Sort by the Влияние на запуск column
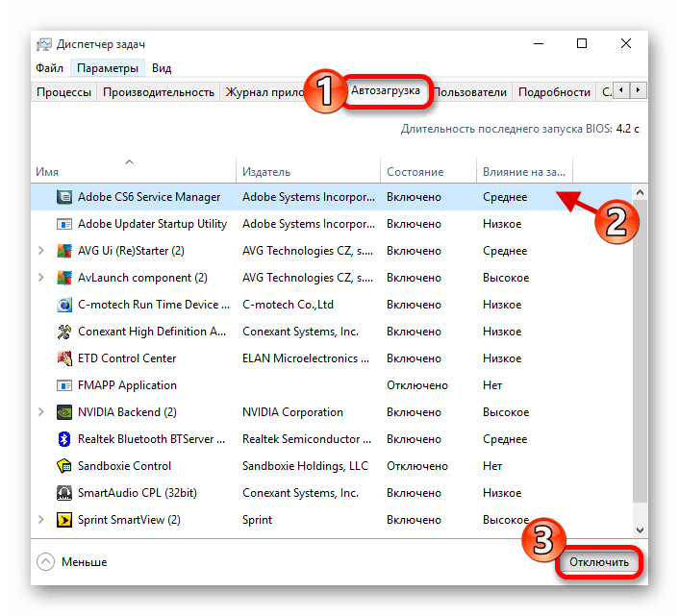679x616 pixels. pos(524,170)
